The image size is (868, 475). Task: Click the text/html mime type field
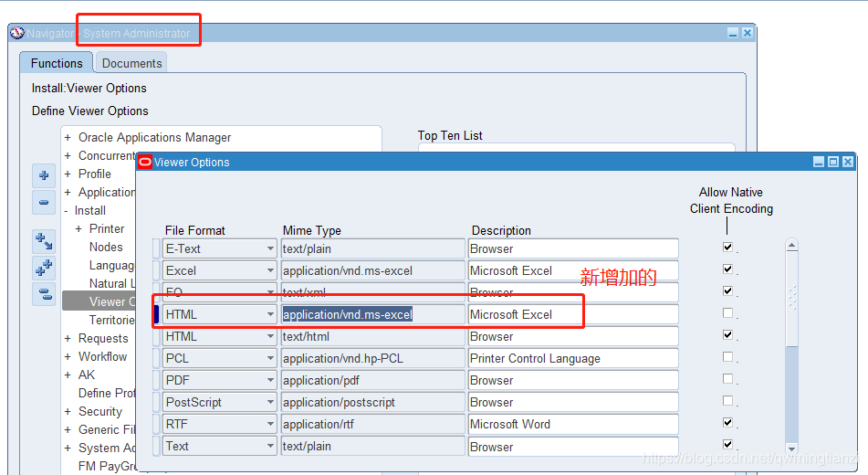click(372, 336)
